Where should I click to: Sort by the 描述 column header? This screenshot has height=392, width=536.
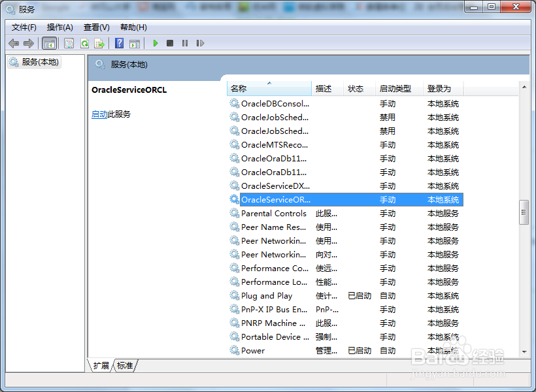pyautogui.click(x=327, y=88)
